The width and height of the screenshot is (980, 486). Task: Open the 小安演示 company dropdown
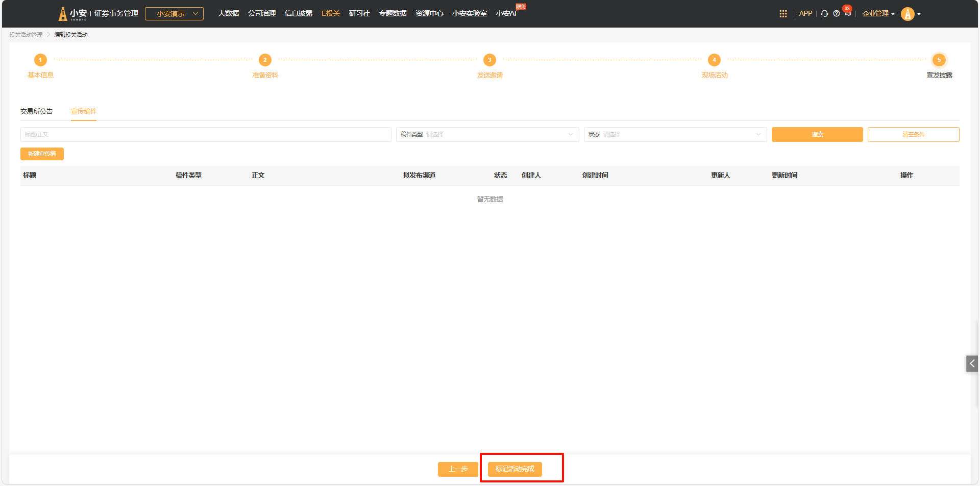coord(174,14)
